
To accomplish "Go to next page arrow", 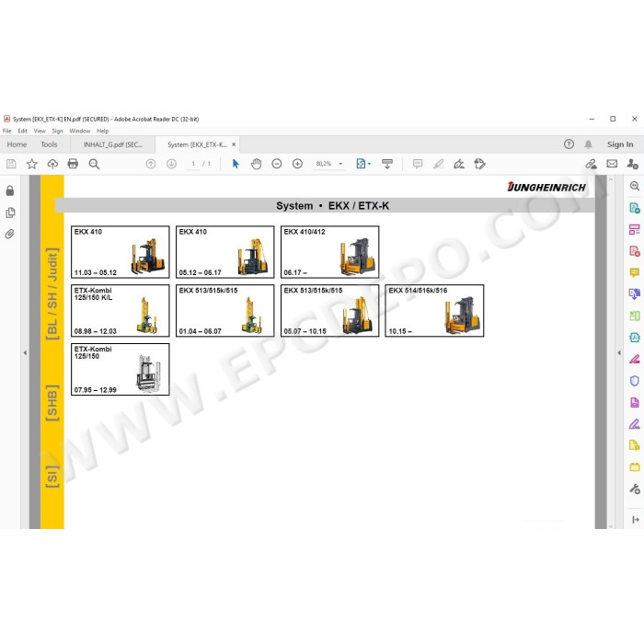I will pos(171,164).
